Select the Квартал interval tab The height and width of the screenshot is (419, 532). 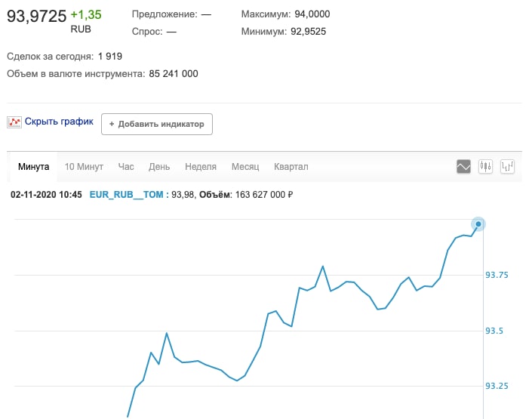[291, 167]
